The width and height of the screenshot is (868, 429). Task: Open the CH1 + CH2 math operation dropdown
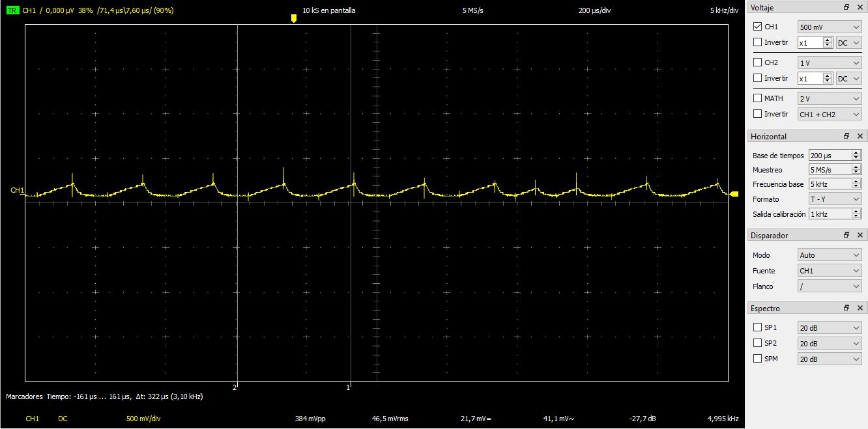pyautogui.click(x=830, y=114)
